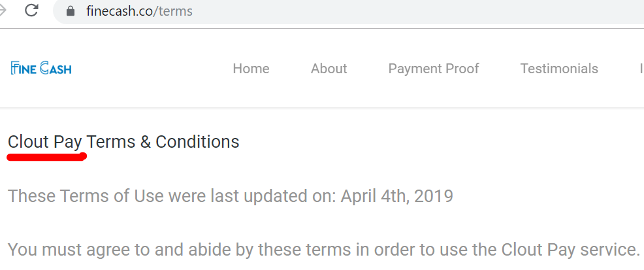Click the /terms path in the URL
Image resolution: width=644 pixels, height=270 pixels.
(173, 11)
